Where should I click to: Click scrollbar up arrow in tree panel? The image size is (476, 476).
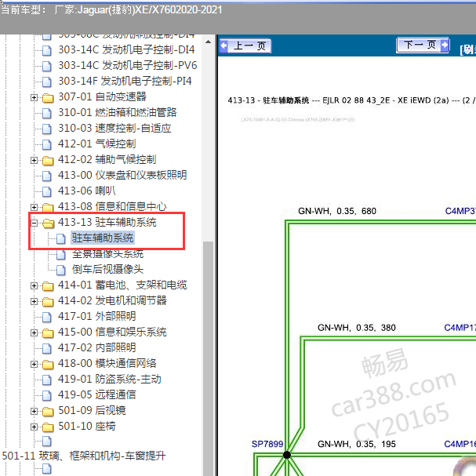[x=209, y=42]
